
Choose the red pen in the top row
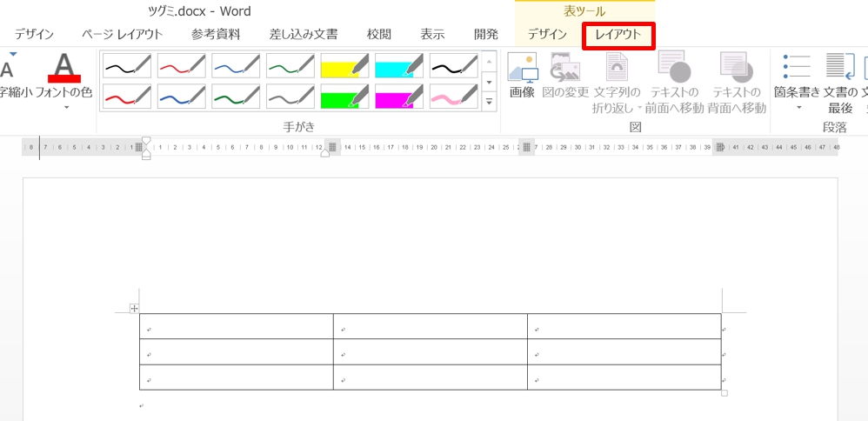coord(181,65)
